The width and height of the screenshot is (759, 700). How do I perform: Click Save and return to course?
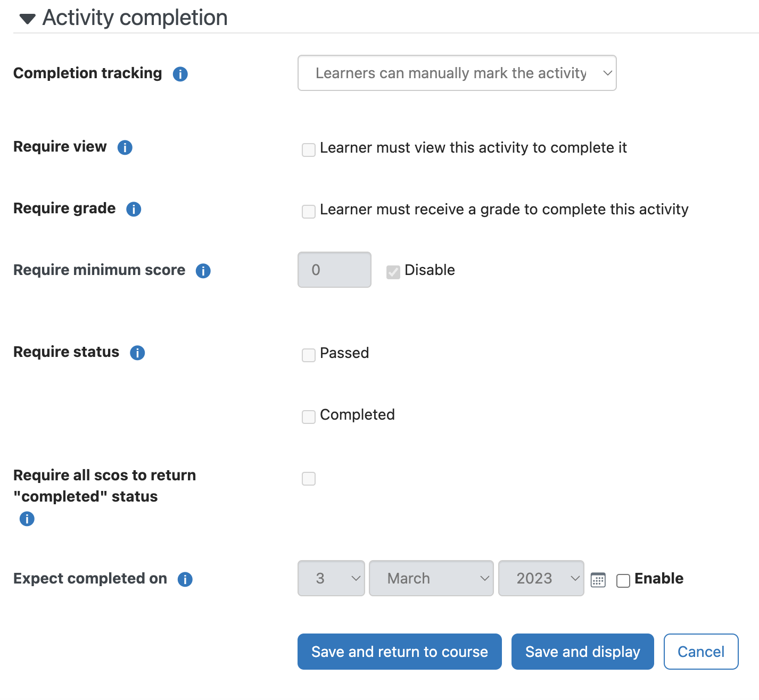400,652
